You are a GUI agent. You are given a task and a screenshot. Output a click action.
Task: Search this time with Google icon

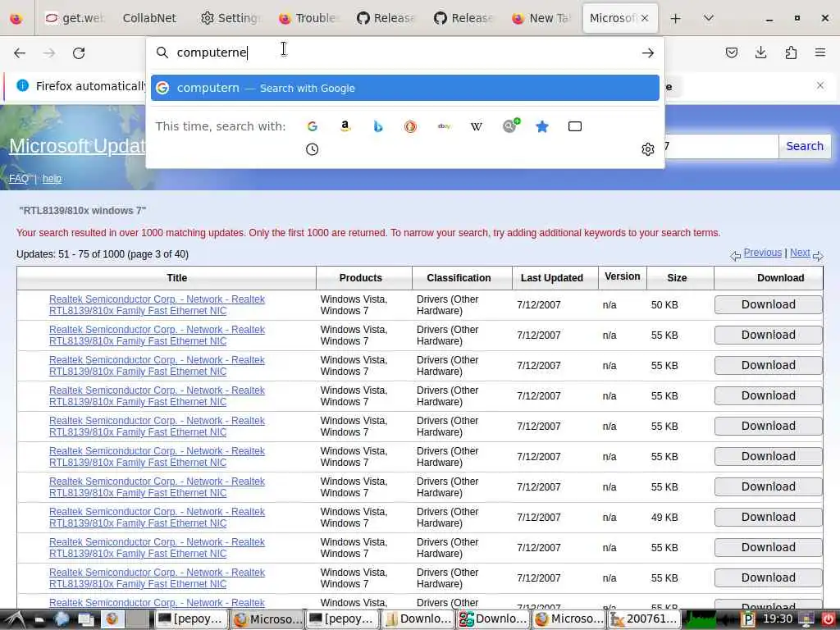(x=313, y=126)
